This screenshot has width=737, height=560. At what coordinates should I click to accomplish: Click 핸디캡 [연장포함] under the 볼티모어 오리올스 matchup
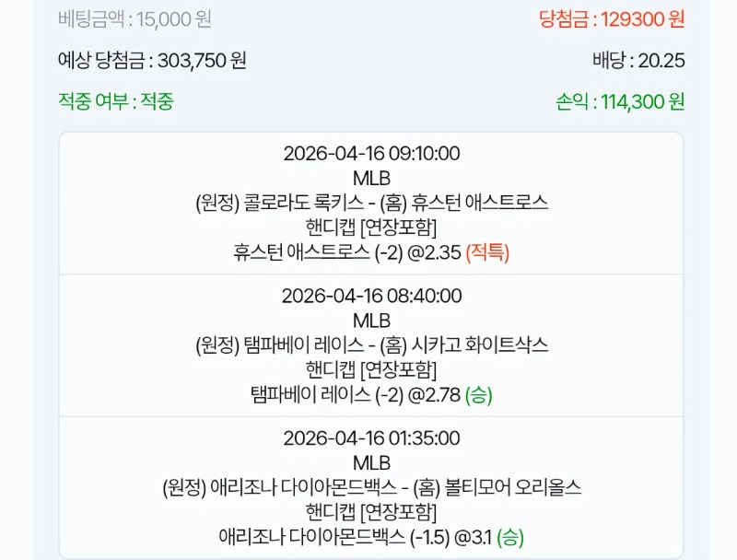tap(371, 512)
